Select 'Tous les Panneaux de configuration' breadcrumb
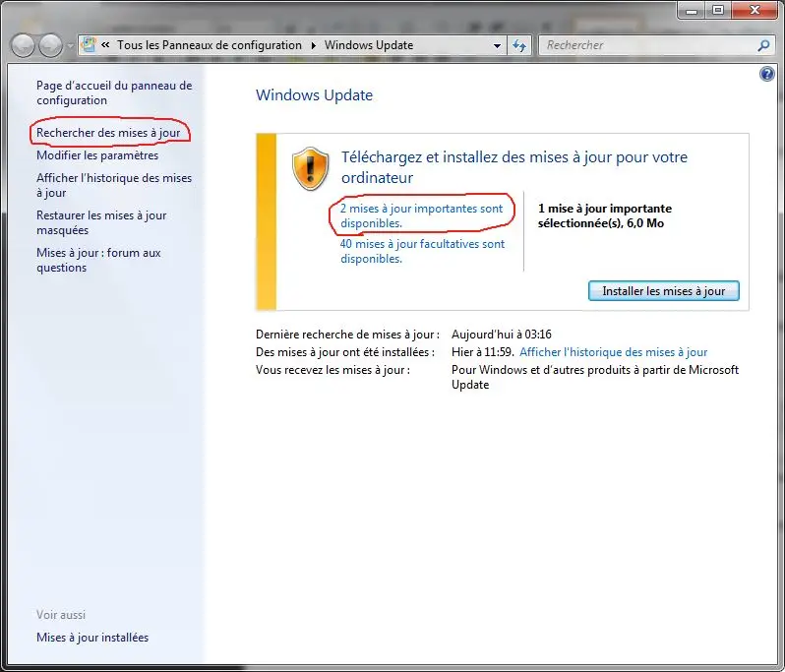 tap(210, 45)
